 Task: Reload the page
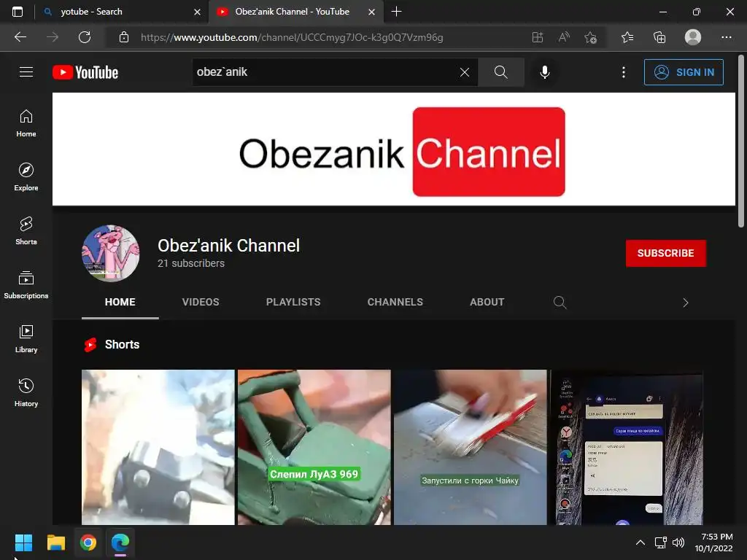(x=85, y=37)
